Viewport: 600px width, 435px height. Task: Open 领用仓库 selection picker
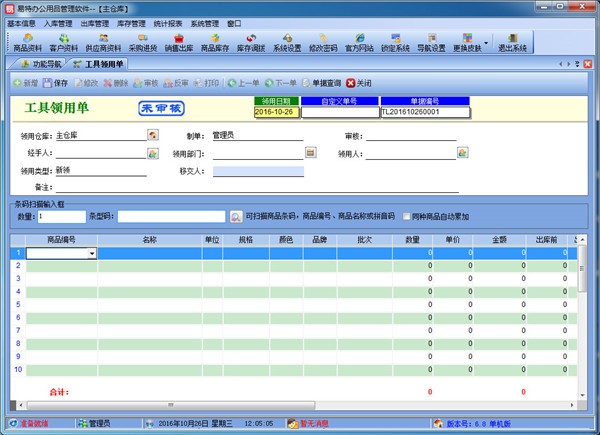[153, 134]
